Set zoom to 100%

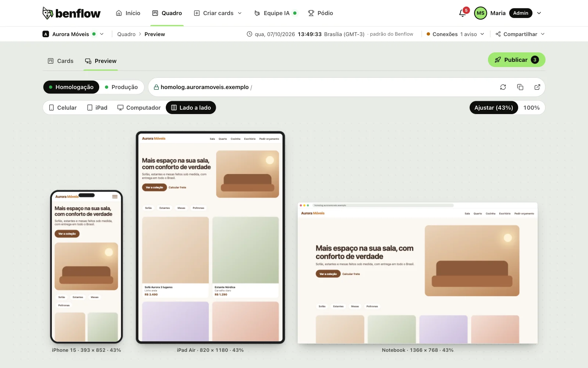click(531, 108)
